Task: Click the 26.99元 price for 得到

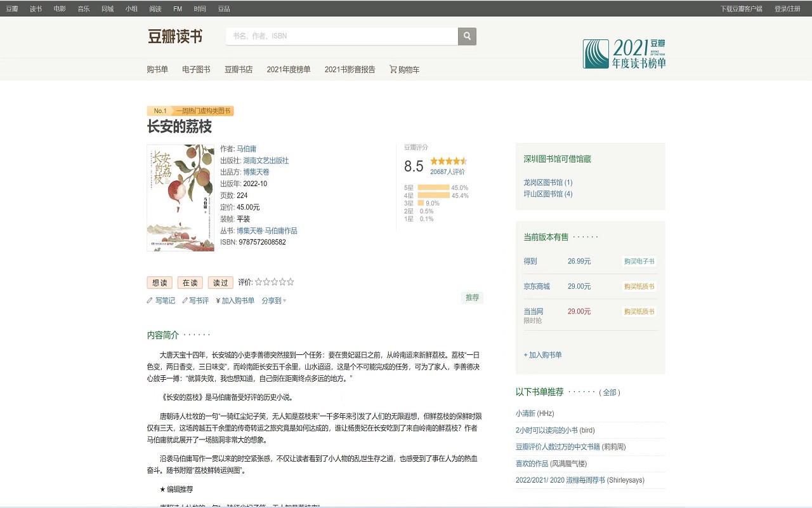Action: (579, 261)
